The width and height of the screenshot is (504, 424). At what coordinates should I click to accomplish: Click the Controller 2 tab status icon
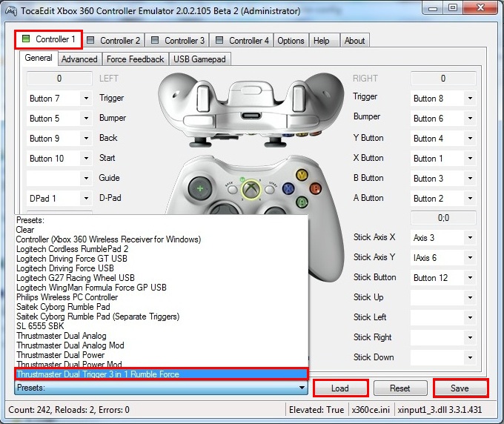[91, 41]
